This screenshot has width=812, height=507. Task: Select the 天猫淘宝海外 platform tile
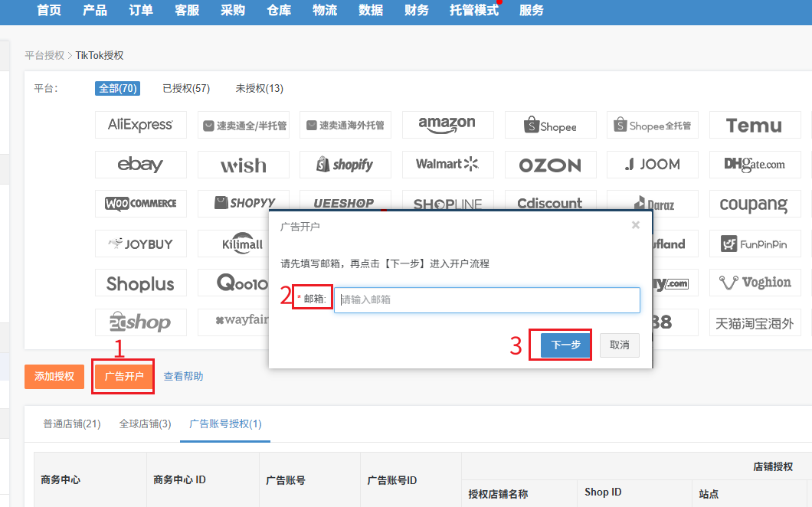point(755,322)
